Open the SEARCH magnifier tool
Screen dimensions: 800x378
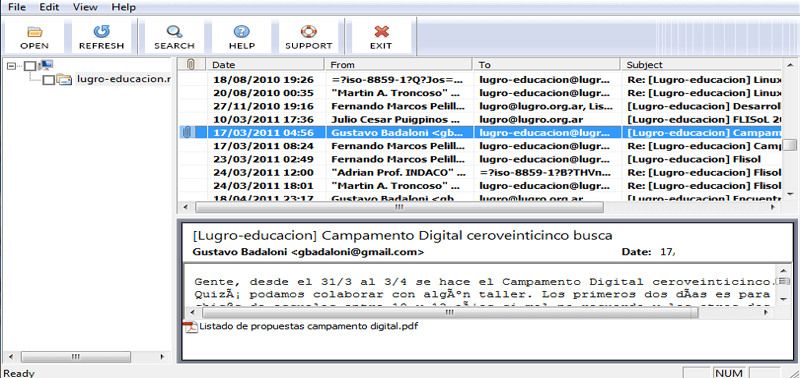point(174,32)
